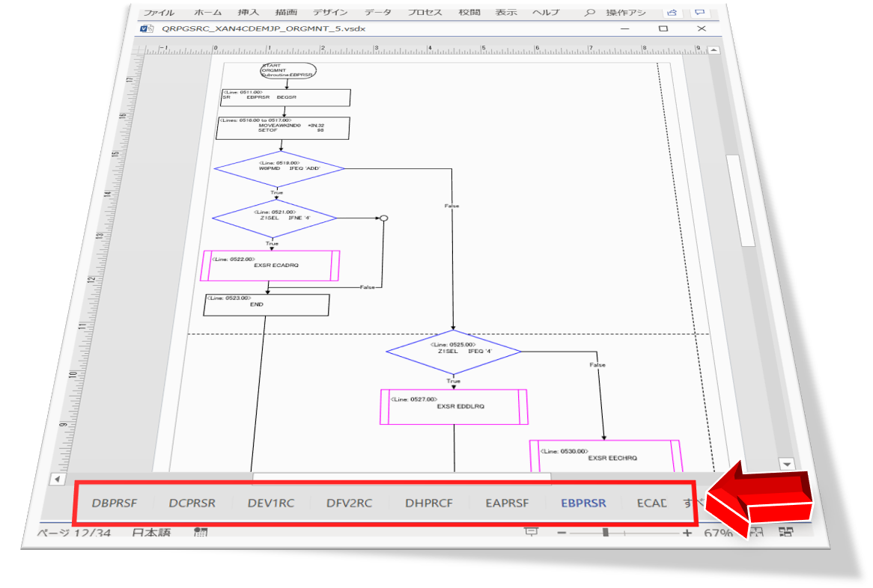This screenshot has height=588, width=873.
Task: Select the 描画 ribbon tab
Action: (286, 12)
